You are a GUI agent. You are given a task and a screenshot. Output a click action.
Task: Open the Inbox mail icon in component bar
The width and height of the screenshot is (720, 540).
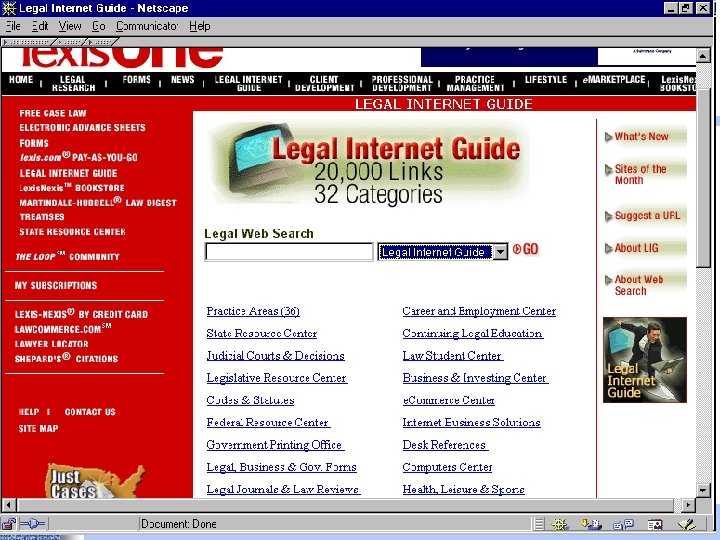point(591,524)
